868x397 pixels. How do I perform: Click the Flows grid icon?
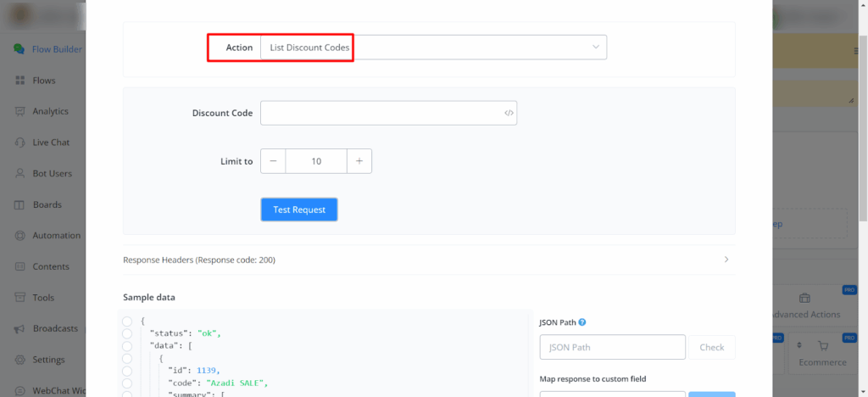(19, 81)
